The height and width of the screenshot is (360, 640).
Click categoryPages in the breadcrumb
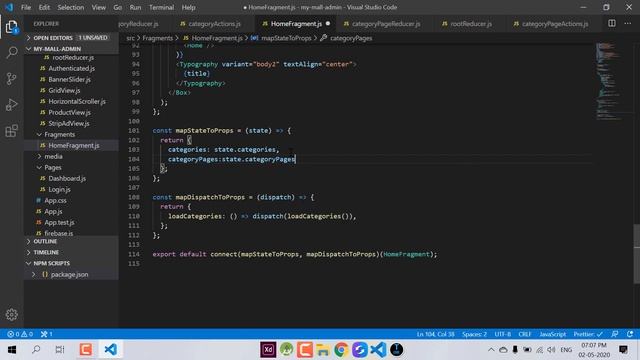click(351, 38)
